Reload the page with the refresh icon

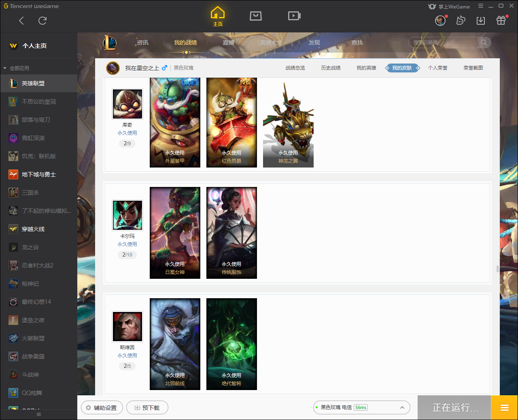coord(42,21)
